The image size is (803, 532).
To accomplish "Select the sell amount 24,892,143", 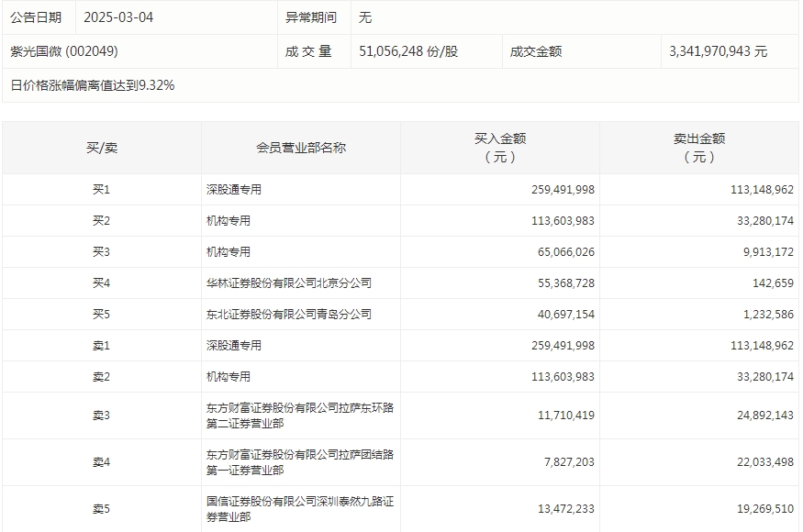I will 765,416.
